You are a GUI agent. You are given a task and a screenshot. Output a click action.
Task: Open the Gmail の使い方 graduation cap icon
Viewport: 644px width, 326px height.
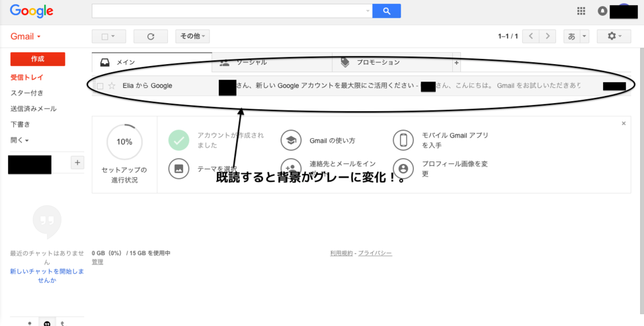[x=291, y=140]
